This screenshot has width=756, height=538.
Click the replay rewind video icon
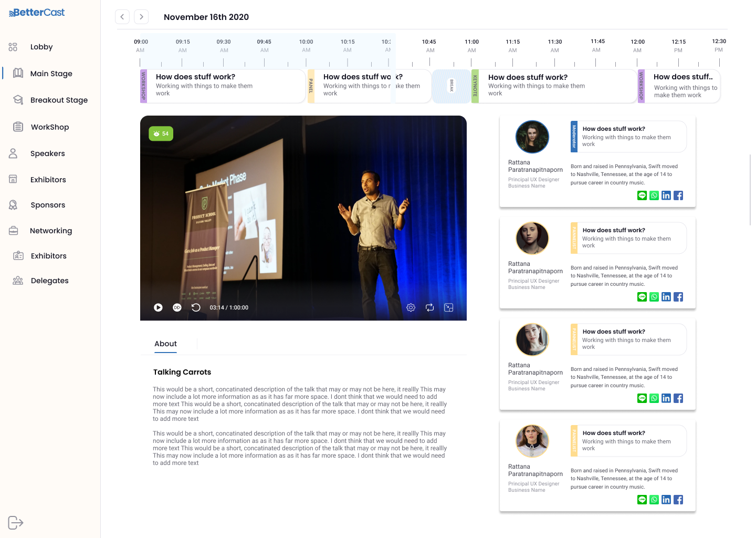196,307
